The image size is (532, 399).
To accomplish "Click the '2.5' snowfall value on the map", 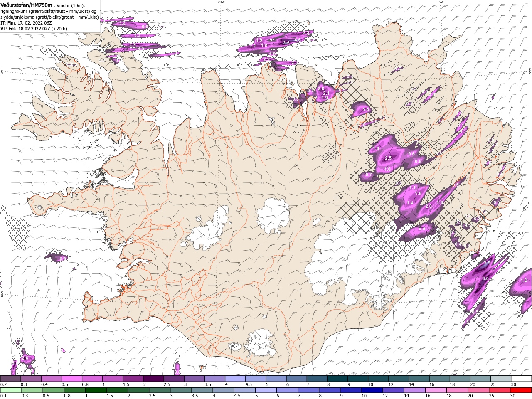I will tap(389, 158).
